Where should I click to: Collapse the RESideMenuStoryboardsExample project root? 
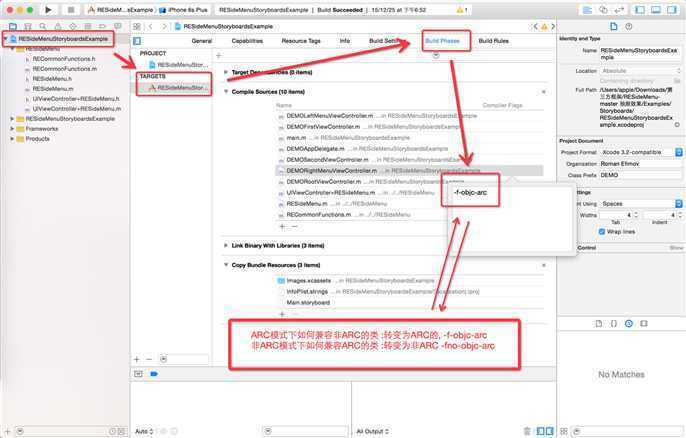point(6,39)
